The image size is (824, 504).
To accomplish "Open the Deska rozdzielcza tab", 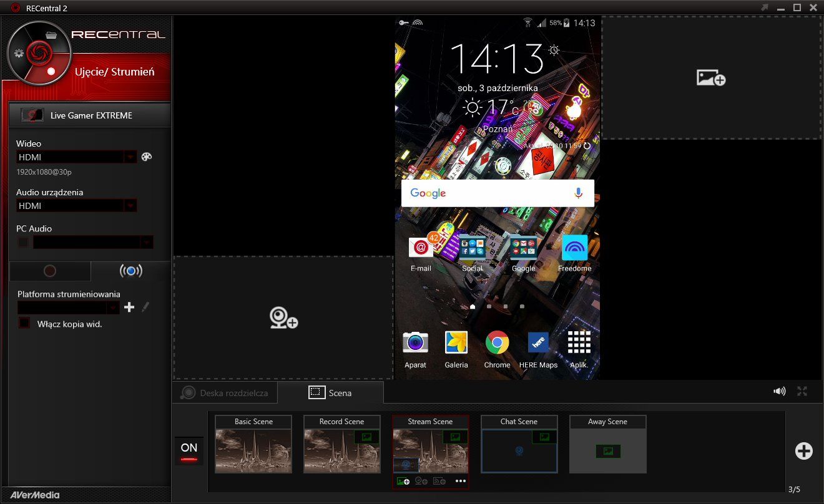I will tap(225, 393).
